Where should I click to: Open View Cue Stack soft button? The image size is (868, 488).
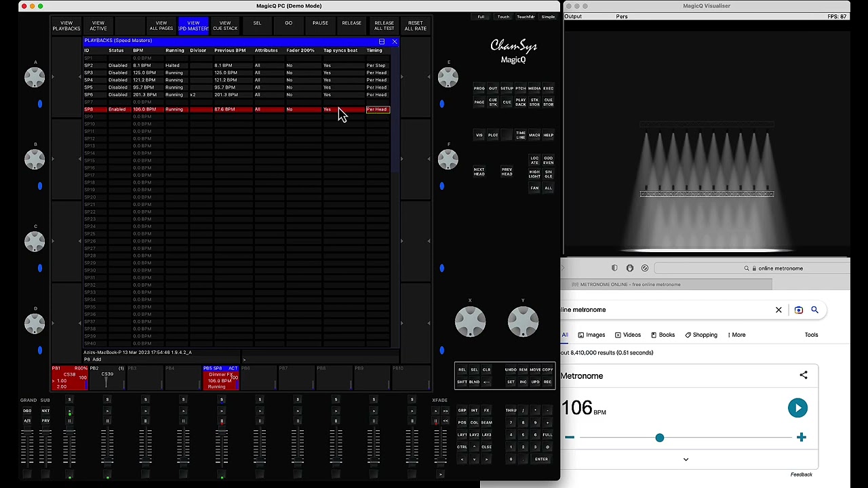click(x=225, y=26)
